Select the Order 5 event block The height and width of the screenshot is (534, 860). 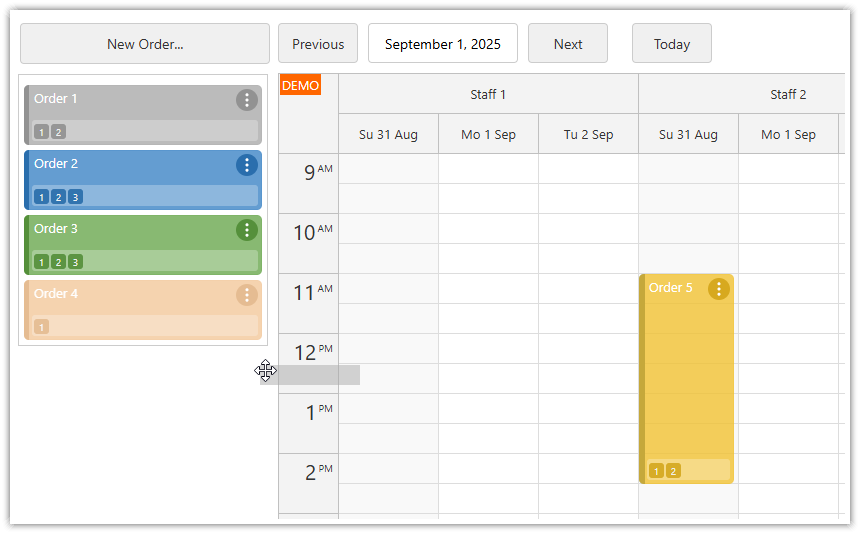coord(688,380)
